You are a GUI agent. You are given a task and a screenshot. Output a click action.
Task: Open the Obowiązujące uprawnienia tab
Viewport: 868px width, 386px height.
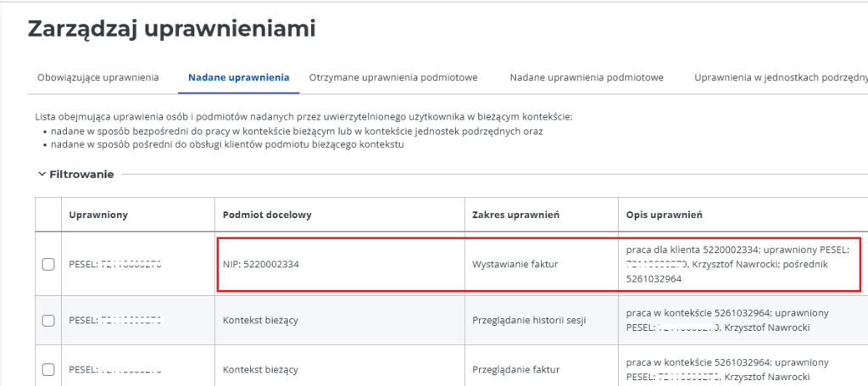click(x=97, y=77)
